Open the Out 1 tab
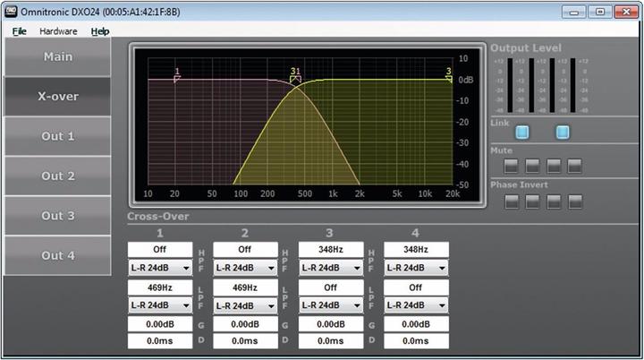Viewport: 644px width, 360px height. click(58, 136)
